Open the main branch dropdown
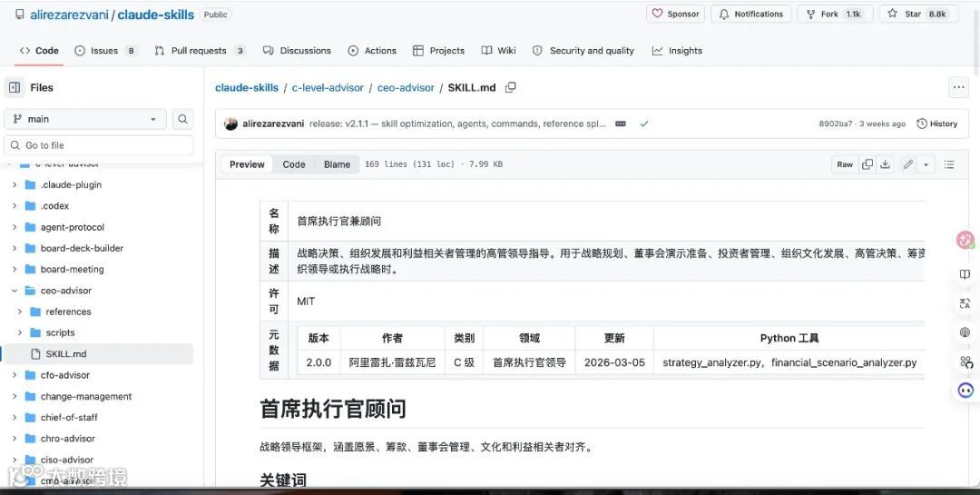The width and height of the screenshot is (980, 495). coord(85,119)
